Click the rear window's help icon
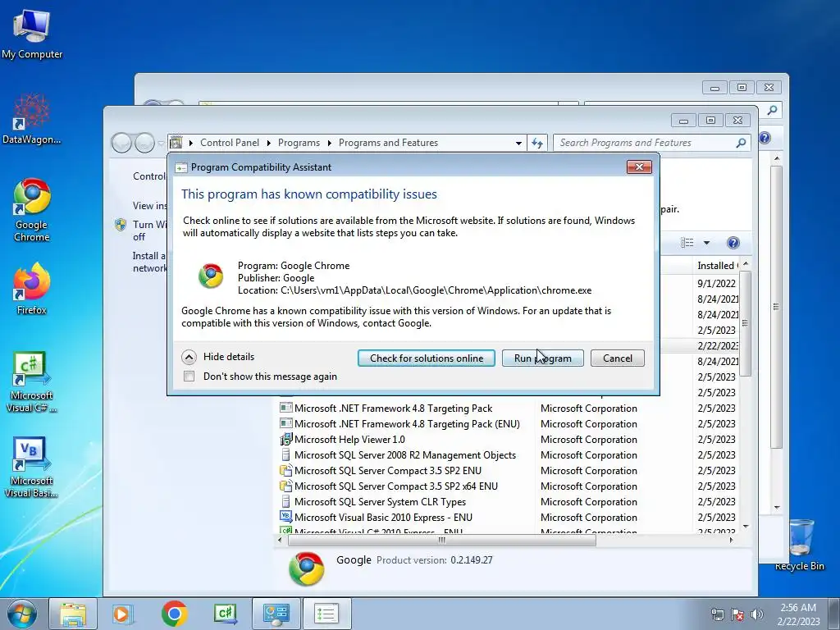 coord(765,138)
